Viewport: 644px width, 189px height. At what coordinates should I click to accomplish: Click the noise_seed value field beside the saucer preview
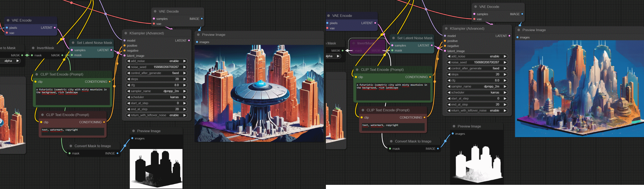pyautogui.click(x=156, y=67)
